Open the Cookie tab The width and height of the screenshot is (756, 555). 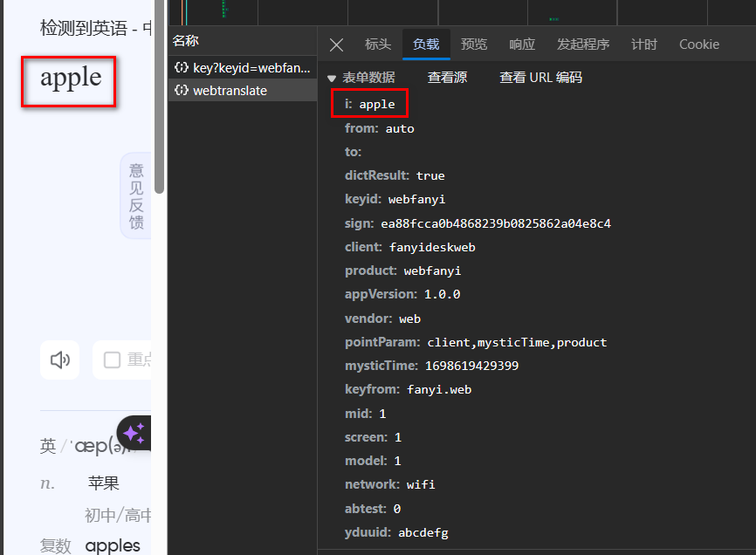coord(699,45)
